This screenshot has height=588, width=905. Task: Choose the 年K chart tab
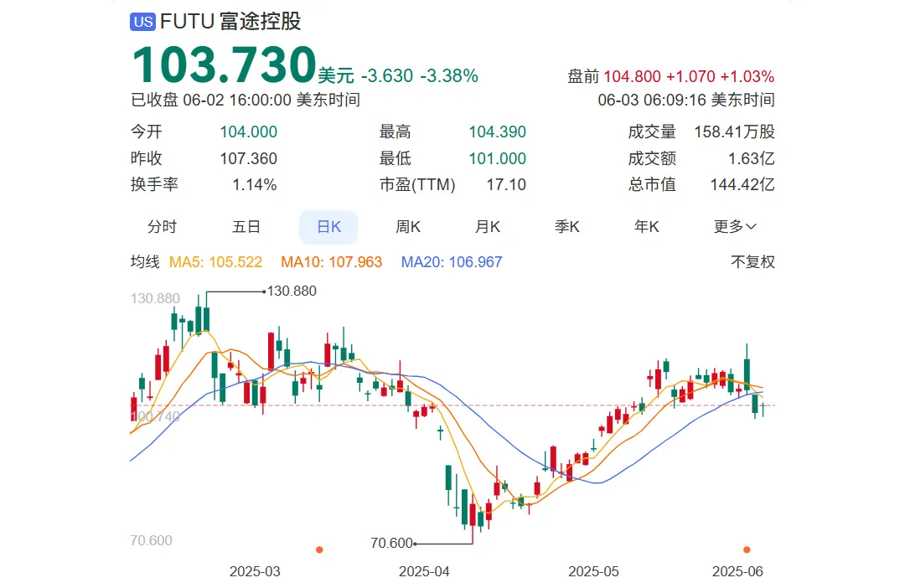pyautogui.click(x=647, y=227)
